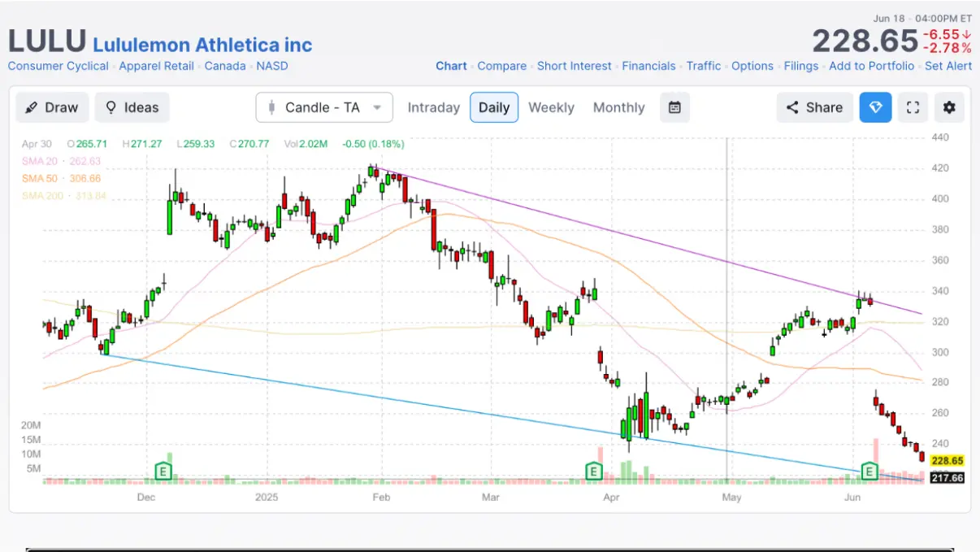Click the Apparel Retail industry link
The height and width of the screenshot is (552, 980).
pos(156,66)
